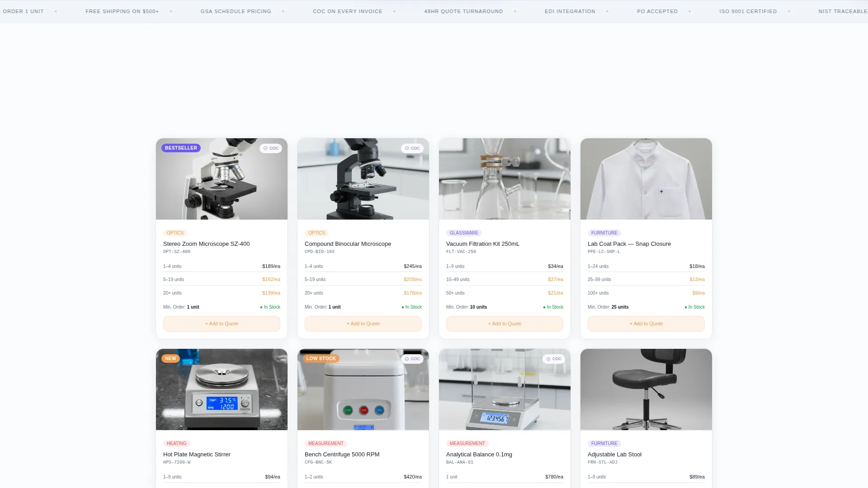Click SKU CPD-BIO-10X
This screenshot has width=868, height=488.
click(320, 252)
